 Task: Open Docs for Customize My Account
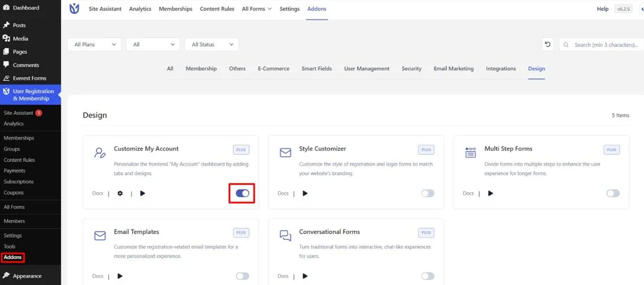click(x=98, y=193)
